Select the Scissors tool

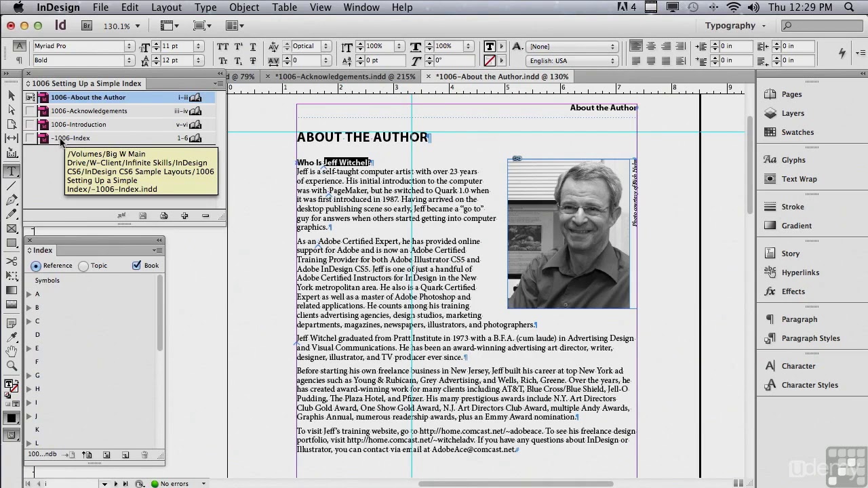click(x=12, y=262)
